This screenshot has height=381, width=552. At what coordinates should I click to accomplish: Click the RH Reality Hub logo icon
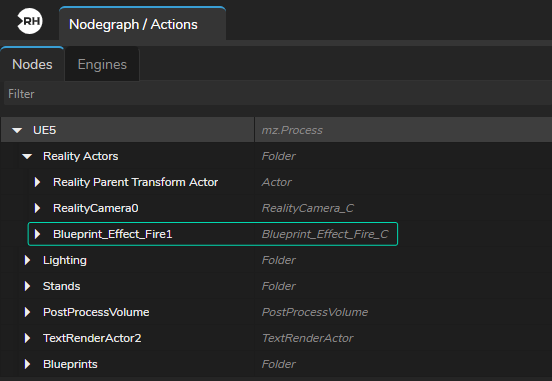pos(30,21)
